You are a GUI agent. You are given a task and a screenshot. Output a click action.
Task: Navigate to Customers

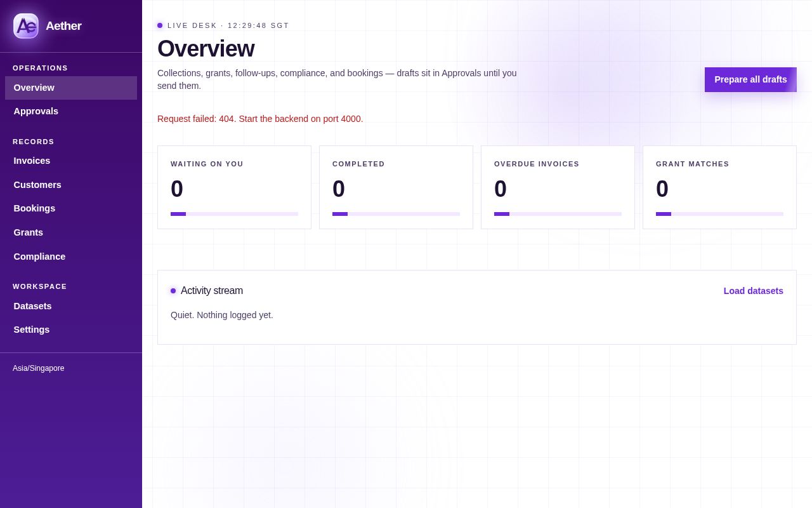[71, 185]
